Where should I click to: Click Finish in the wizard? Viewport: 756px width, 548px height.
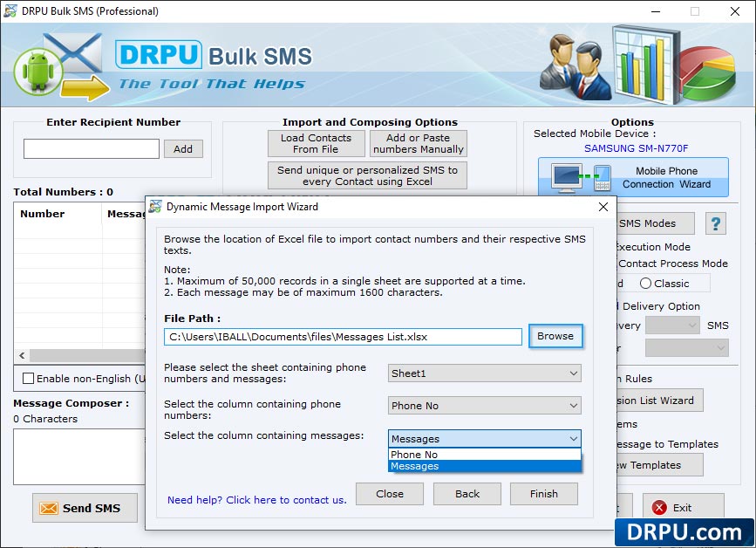coord(544,494)
